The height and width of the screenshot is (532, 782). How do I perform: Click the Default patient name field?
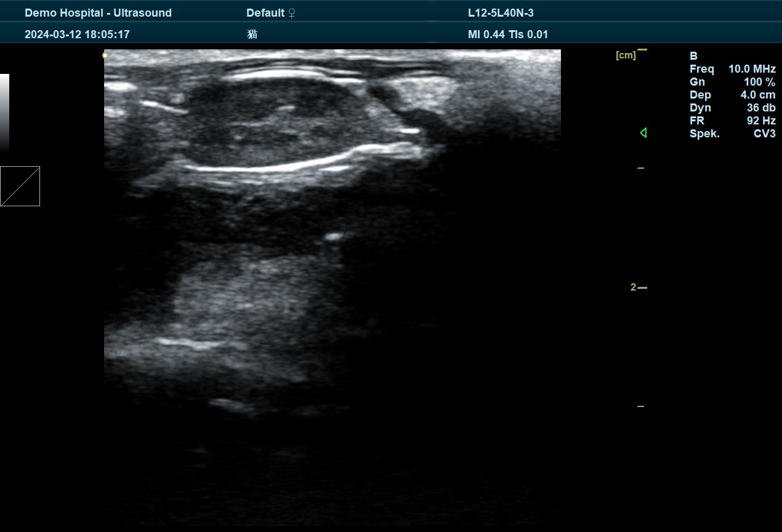click(265, 13)
